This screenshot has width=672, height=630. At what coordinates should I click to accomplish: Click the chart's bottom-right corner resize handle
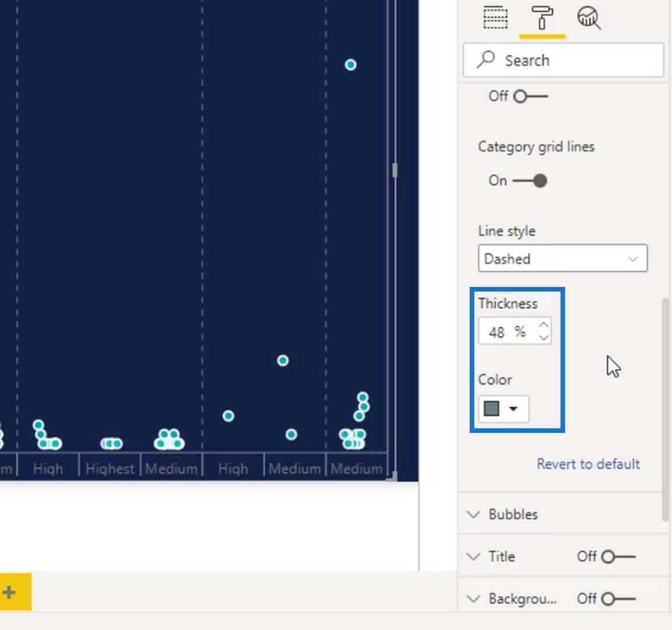(392, 477)
